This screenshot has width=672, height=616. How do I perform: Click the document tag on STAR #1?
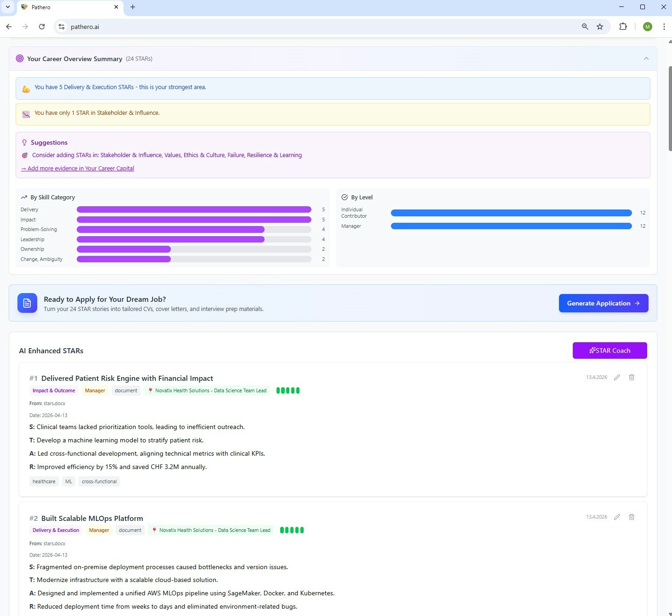[126, 390]
